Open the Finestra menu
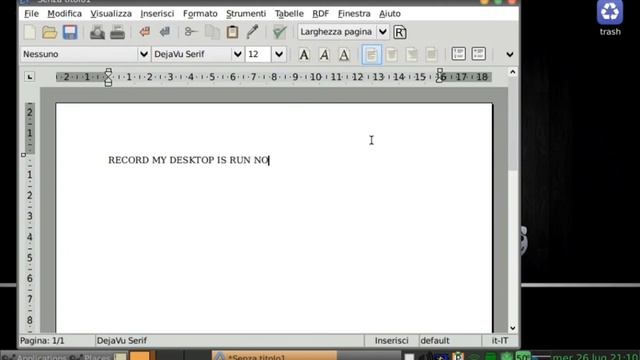 pyautogui.click(x=354, y=13)
